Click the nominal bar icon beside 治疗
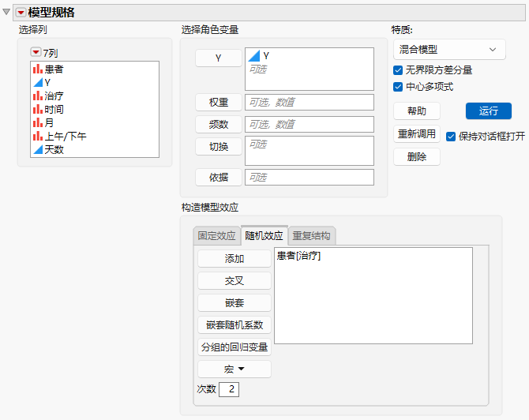529x420 pixels. [x=38, y=96]
